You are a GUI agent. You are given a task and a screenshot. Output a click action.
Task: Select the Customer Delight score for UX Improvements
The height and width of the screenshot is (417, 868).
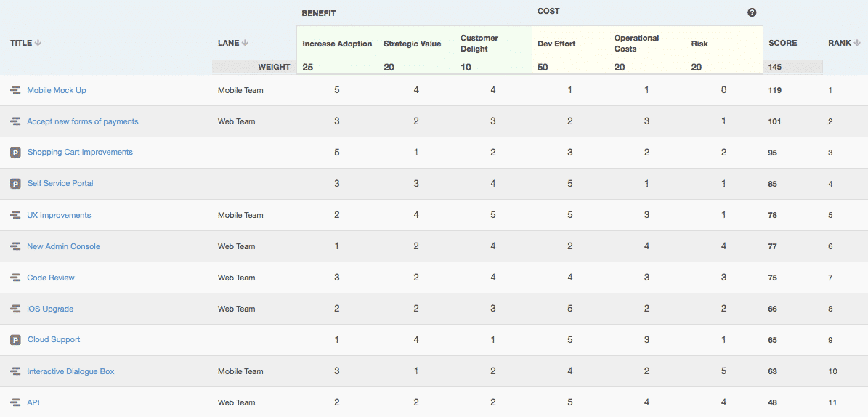pos(492,216)
